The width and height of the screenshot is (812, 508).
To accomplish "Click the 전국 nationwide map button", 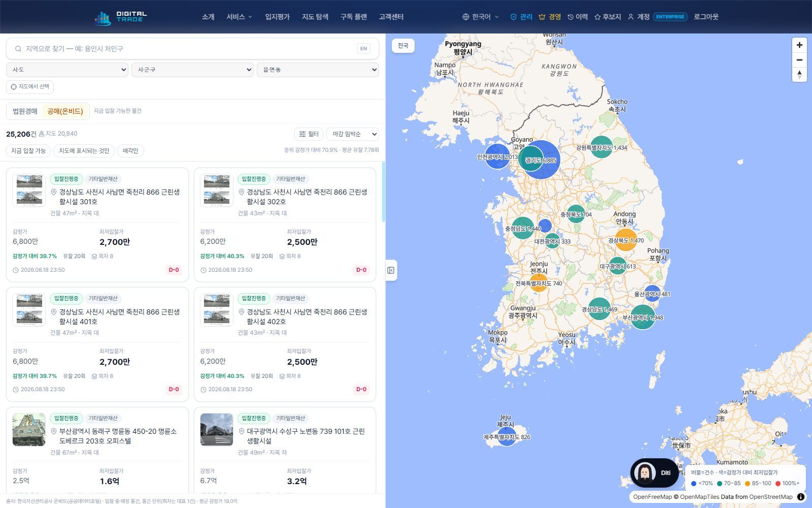I will 403,46.
